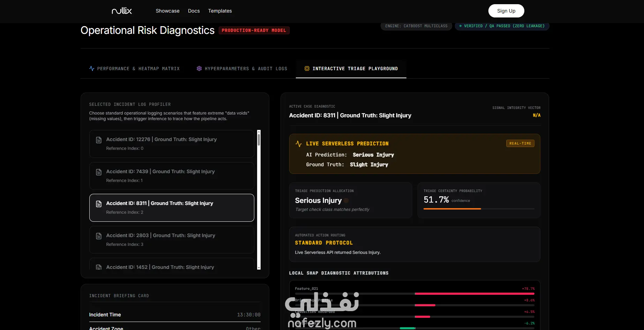This screenshot has width=644, height=330.
Task: Open the Docs menu item
Action: [x=194, y=11]
